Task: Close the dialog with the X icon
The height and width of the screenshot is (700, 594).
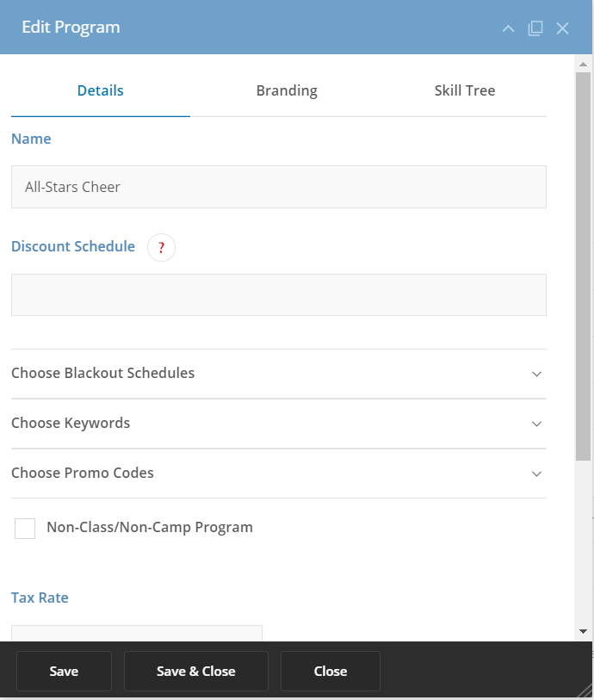Action: 562,28
